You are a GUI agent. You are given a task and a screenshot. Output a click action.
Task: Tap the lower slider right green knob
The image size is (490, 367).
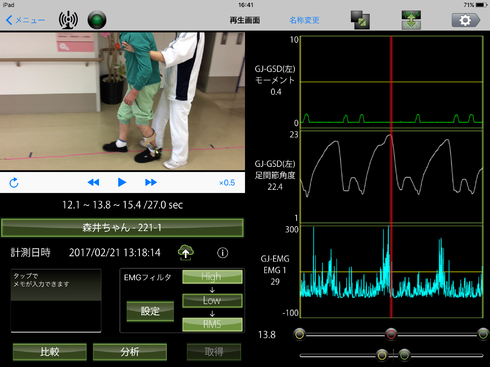(x=404, y=355)
